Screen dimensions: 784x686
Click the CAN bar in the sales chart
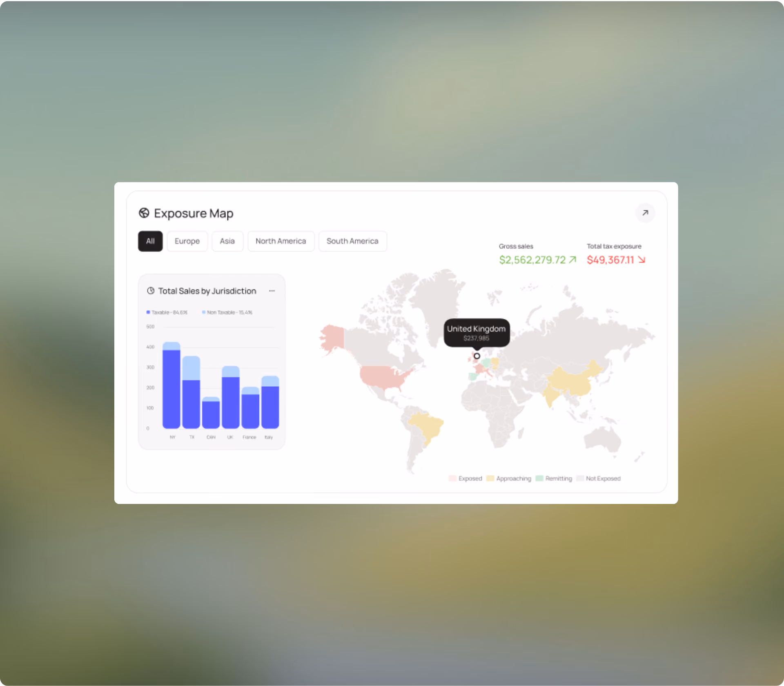point(211,412)
